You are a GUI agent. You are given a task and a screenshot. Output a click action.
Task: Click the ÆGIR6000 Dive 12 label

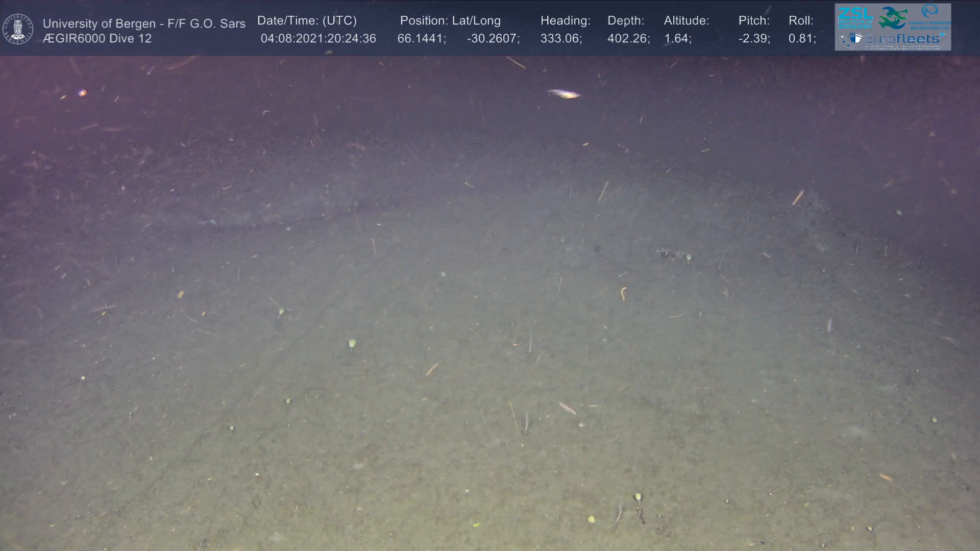click(97, 39)
